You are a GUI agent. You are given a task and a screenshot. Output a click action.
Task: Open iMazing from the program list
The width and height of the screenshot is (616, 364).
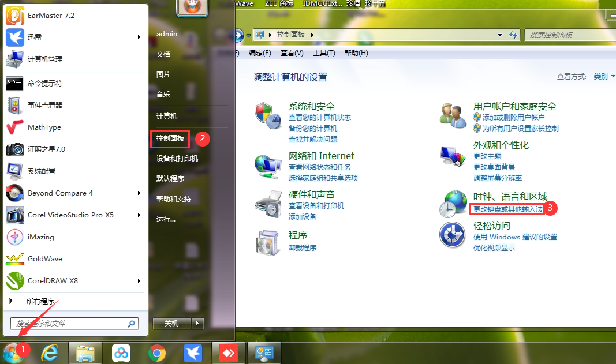click(x=15, y=237)
